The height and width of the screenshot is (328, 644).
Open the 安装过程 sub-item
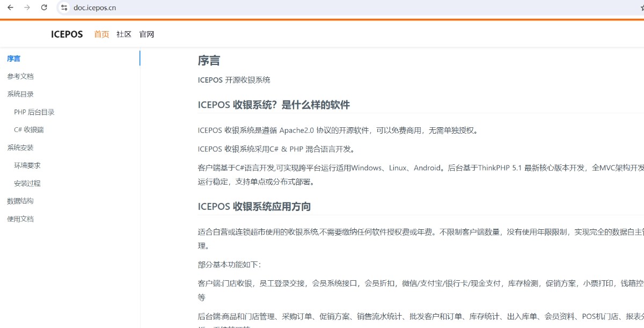click(27, 183)
